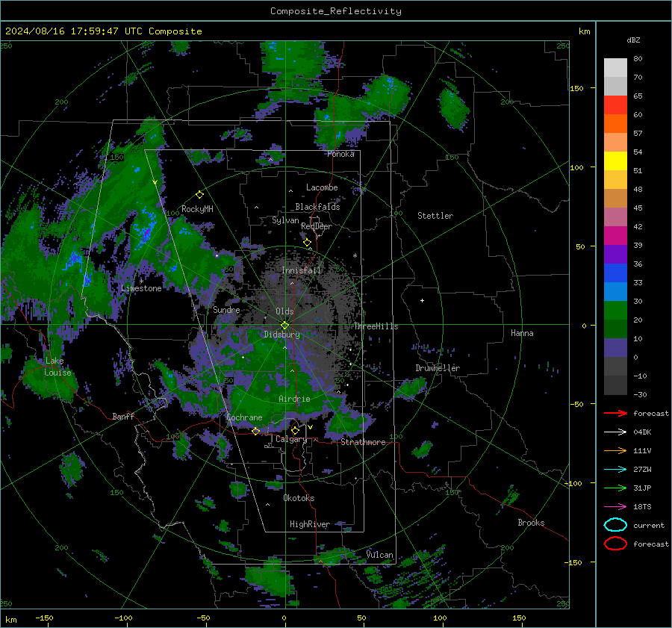This screenshot has height=628, width=672.
Task: Click the green 31JP arrow in legend
Action: point(615,488)
